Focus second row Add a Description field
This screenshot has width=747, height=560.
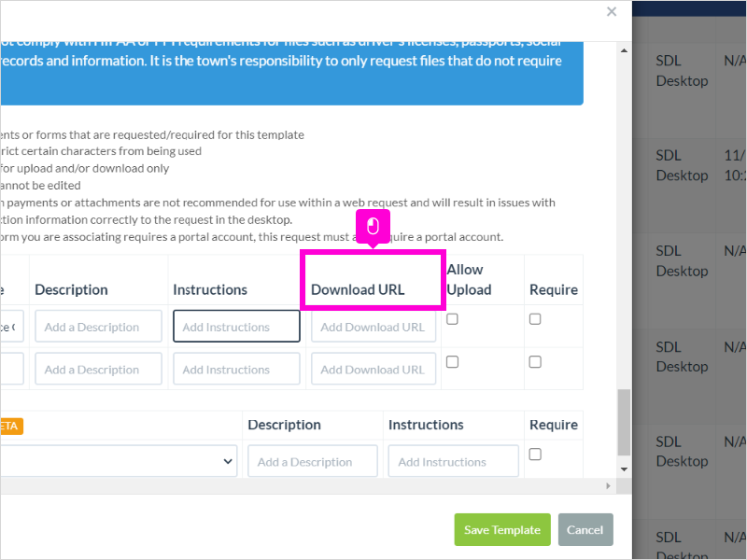98,369
